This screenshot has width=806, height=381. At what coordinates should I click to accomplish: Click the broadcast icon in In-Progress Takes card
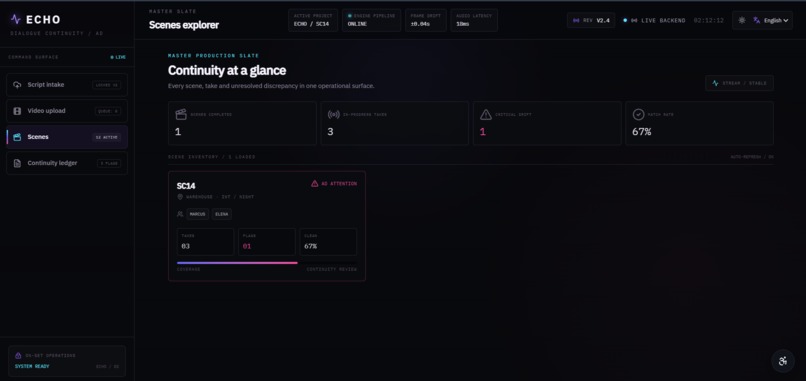tap(333, 114)
